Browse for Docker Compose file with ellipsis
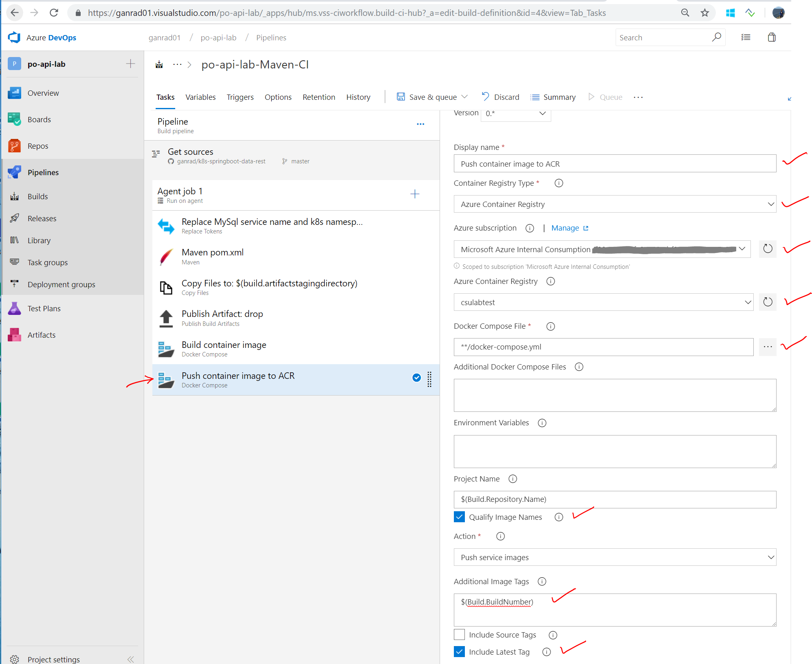 point(768,347)
